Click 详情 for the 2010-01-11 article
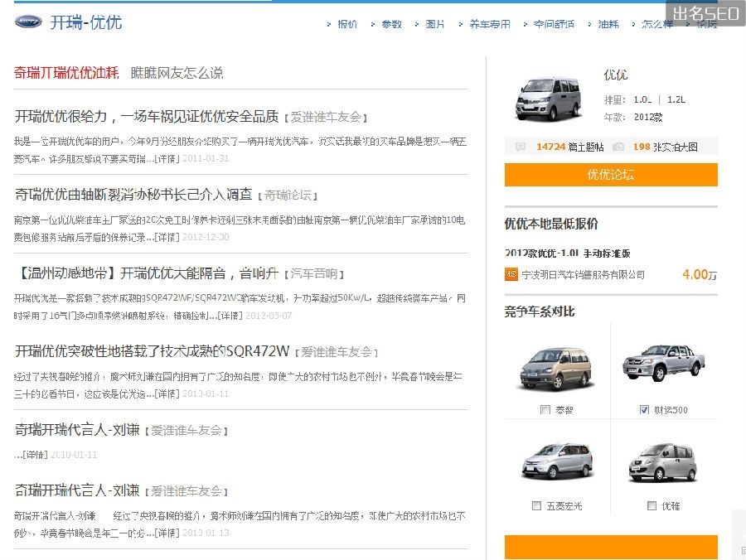Viewport: 746px width, 560px height. pos(36,455)
